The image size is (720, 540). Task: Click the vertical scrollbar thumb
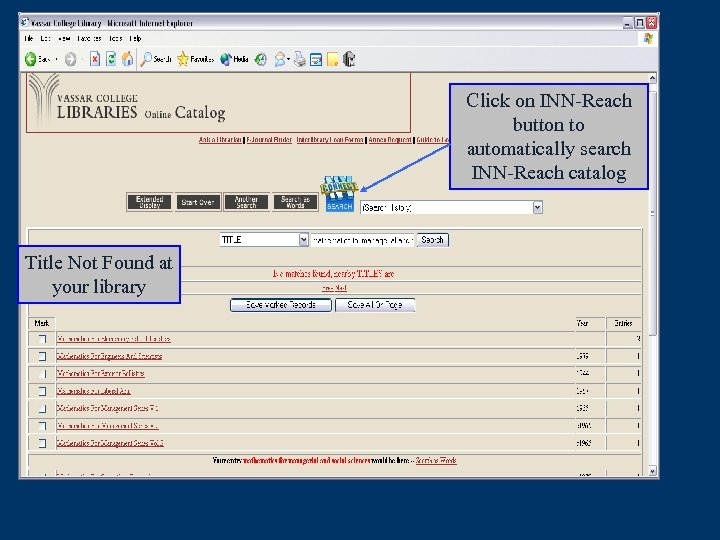(652, 213)
